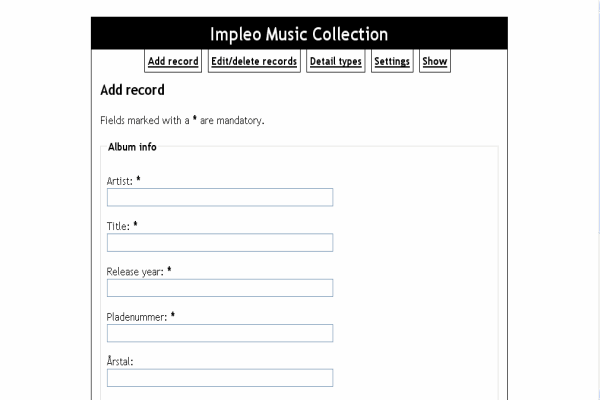Click the mandatory fields notice text

click(x=182, y=120)
